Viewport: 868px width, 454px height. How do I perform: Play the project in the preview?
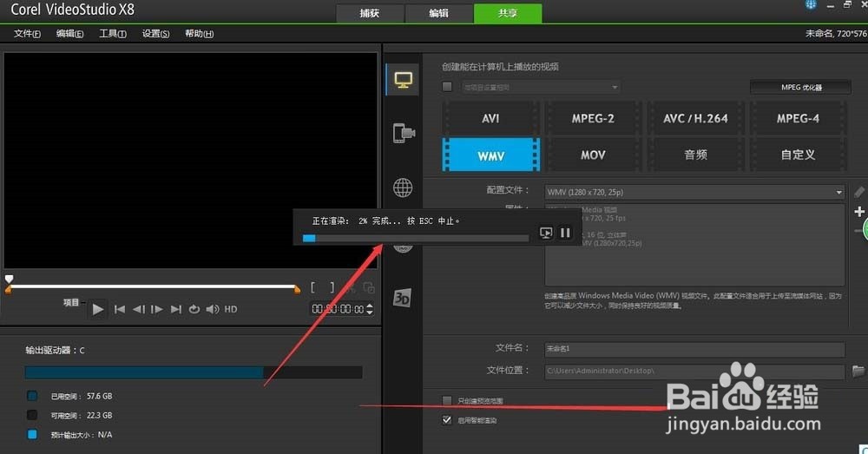98,309
